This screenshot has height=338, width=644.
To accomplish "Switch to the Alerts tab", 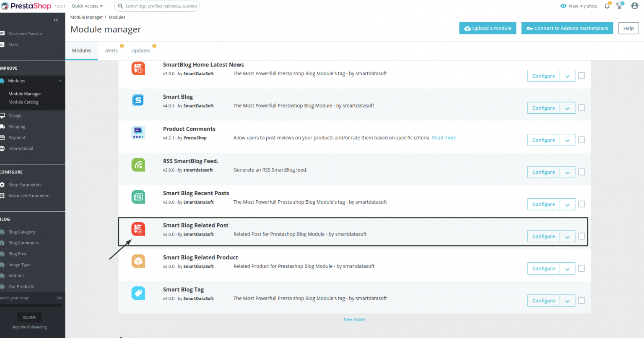I will [110, 50].
